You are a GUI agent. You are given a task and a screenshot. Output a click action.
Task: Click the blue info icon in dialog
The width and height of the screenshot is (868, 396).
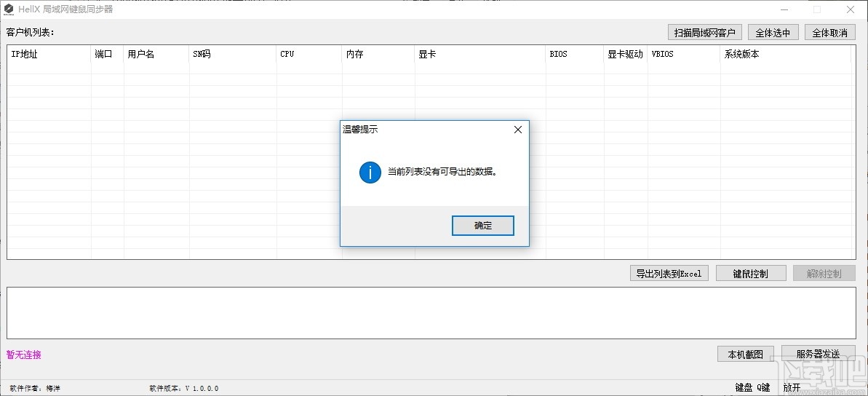pyautogui.click(x=370, y=173)
